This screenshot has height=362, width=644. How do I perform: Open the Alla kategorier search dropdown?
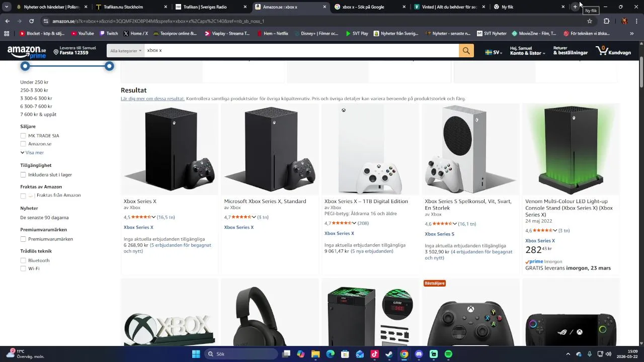(x=126, y=51)
